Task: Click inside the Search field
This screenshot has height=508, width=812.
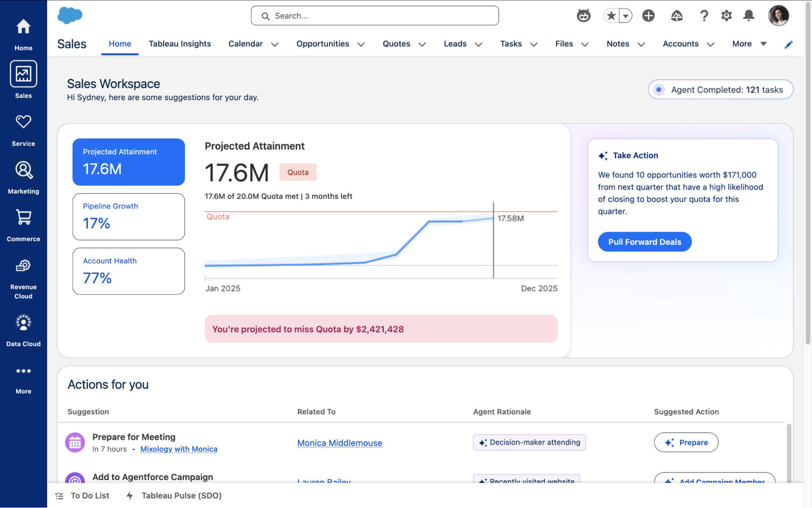Action: click(x=375, y=16)
